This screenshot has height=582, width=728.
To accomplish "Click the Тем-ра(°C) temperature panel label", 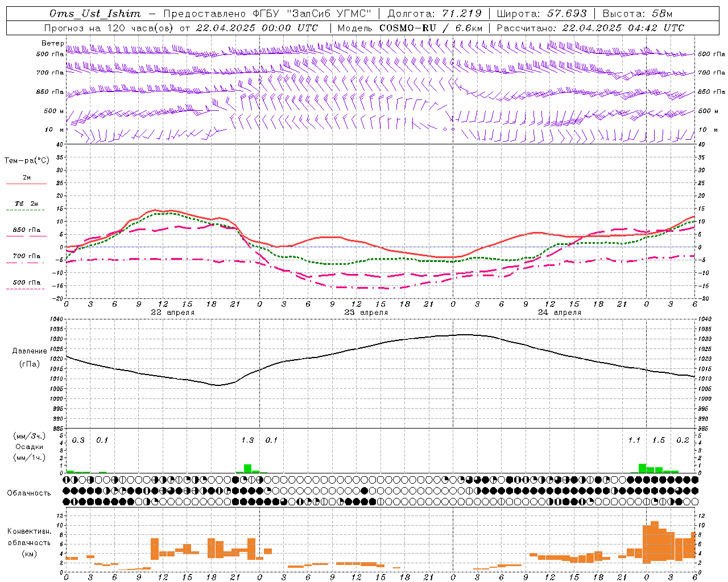I will coord(27,161).
